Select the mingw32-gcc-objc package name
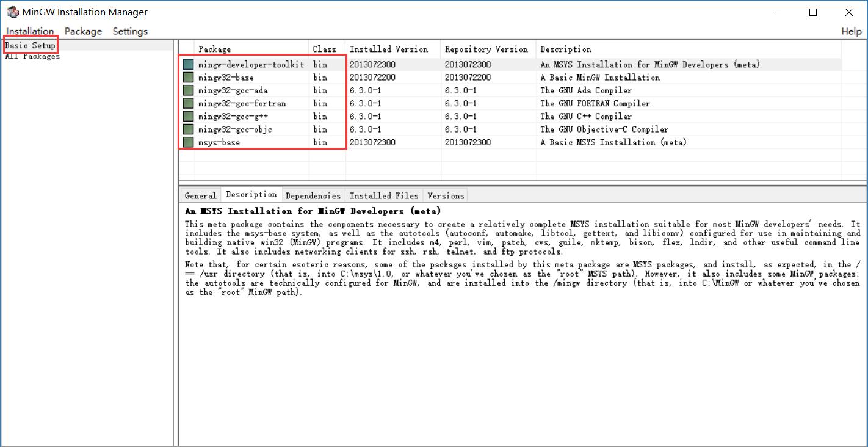Viewport: 868px width, 447px height. point(235,129)
